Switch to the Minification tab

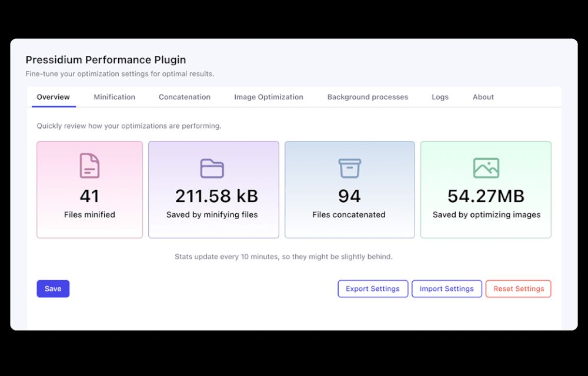[x=115, y=97]
